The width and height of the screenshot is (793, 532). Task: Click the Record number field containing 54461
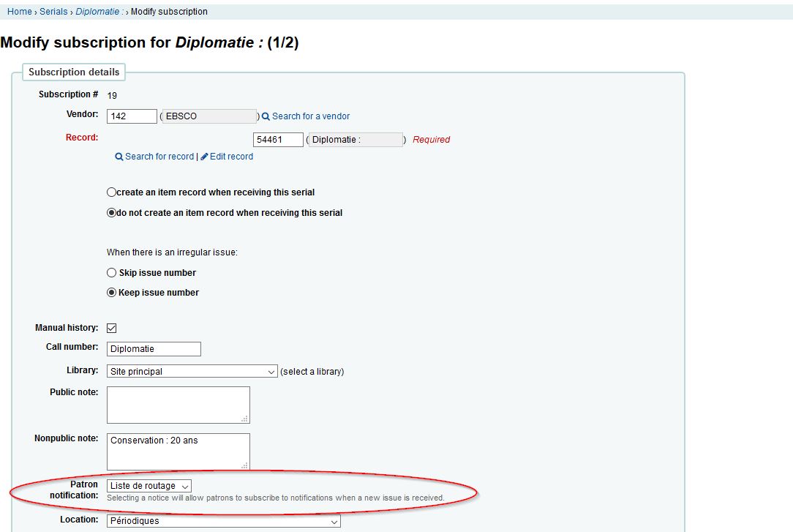coord(278,140)
